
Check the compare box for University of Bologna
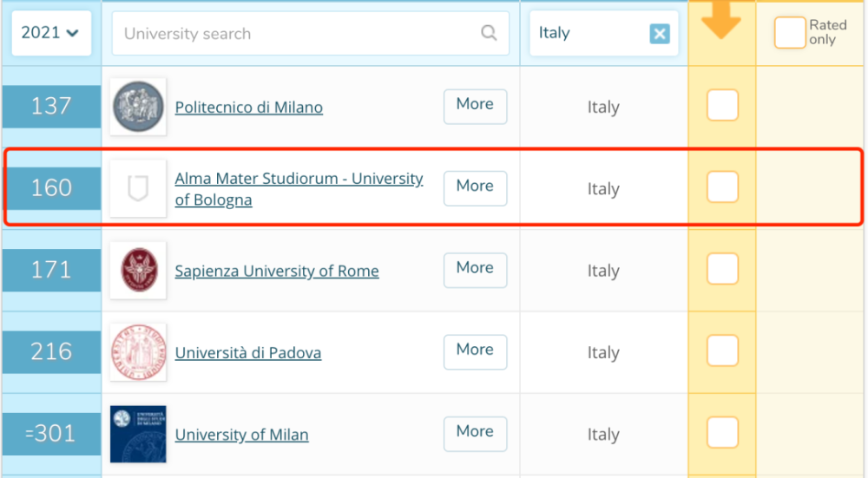click(722, 187)
